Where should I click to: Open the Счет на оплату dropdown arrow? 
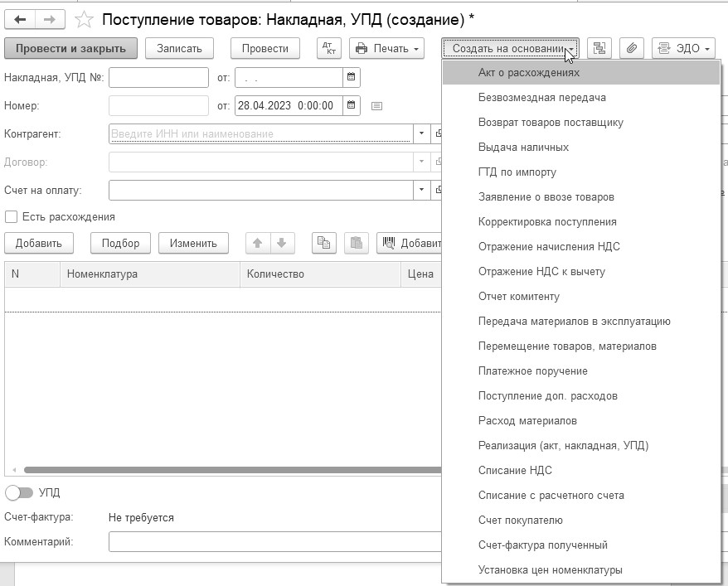[421, 190]
